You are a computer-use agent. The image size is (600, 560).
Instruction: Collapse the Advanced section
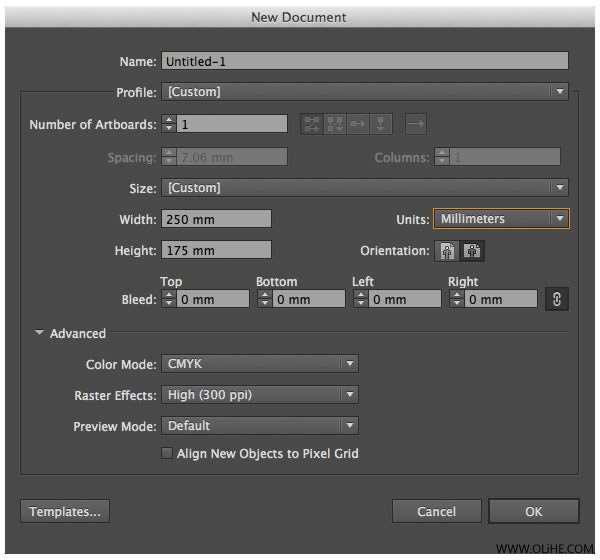click(x=39, y=333)
